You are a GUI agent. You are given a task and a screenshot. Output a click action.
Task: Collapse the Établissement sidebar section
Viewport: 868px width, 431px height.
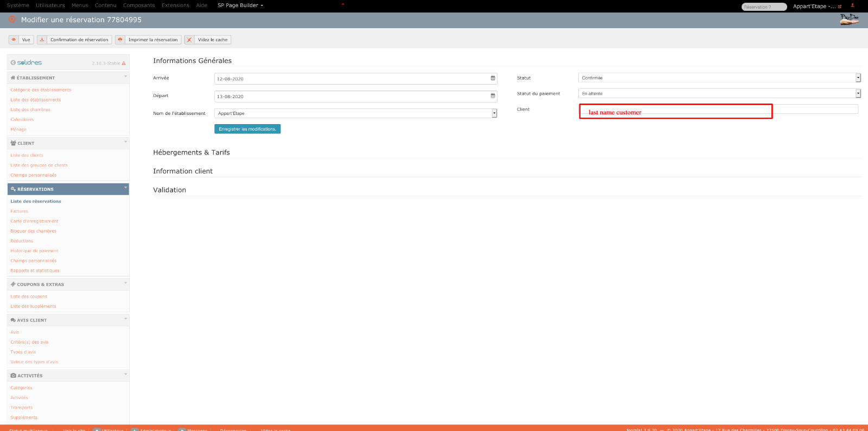point(125,77)
